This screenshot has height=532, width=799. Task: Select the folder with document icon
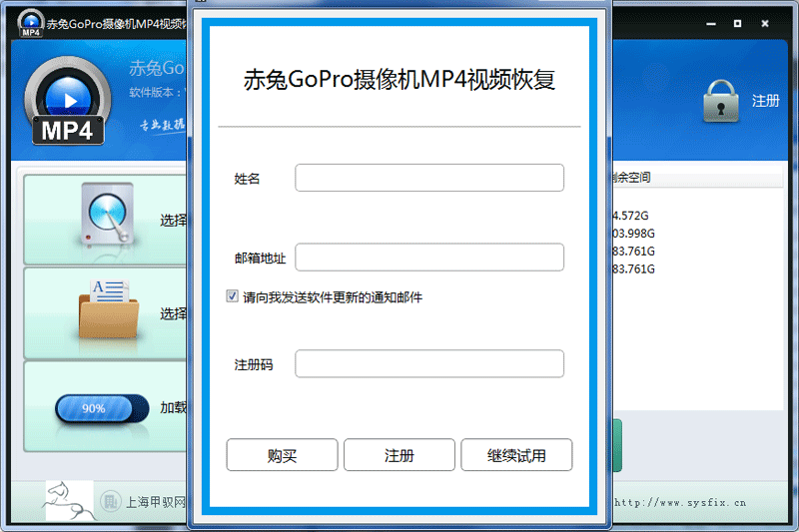108,309
